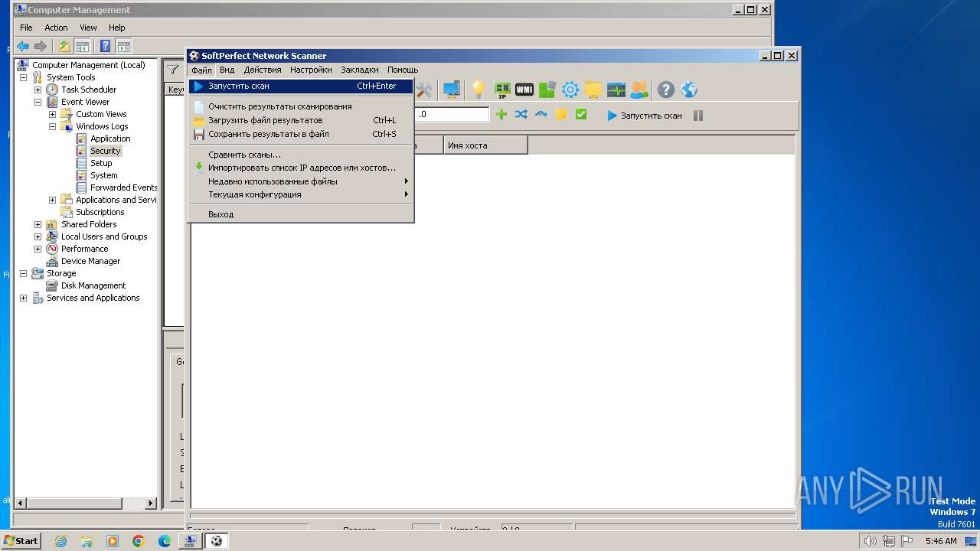Collapse the Event Viewer node
The height and width of the screenshot is (551, 980).
pyautogui.click(x=38, y=102)
